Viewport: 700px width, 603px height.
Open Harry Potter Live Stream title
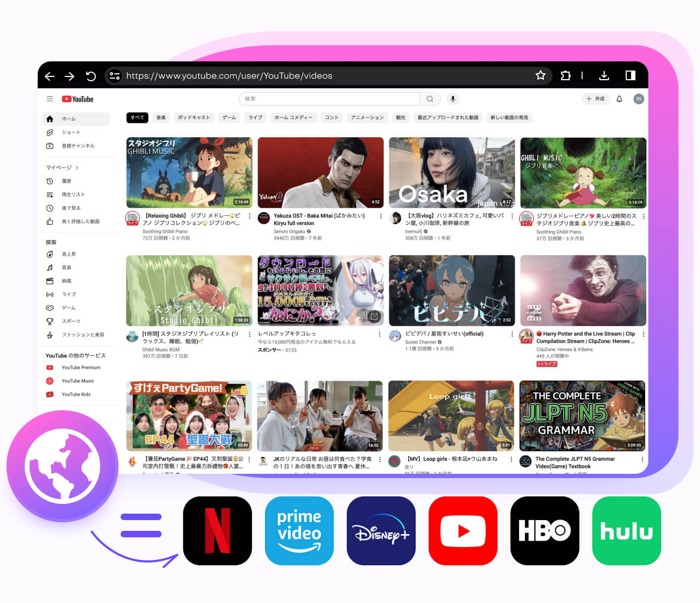tap(586, 338)
